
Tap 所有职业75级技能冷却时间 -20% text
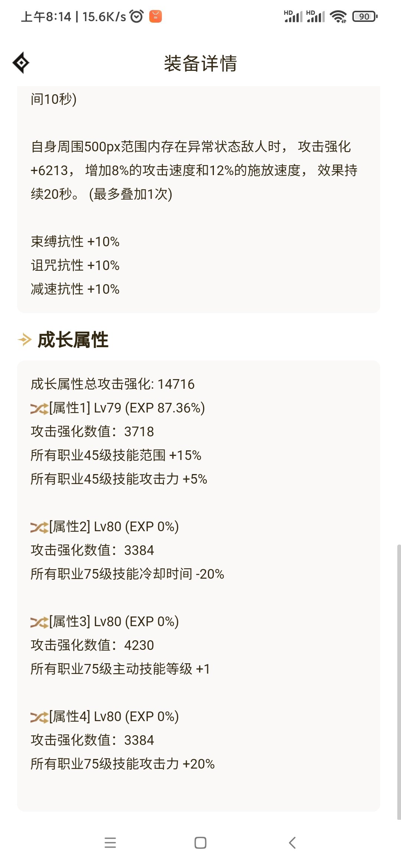pyautogui.click(x=127, y=574)
